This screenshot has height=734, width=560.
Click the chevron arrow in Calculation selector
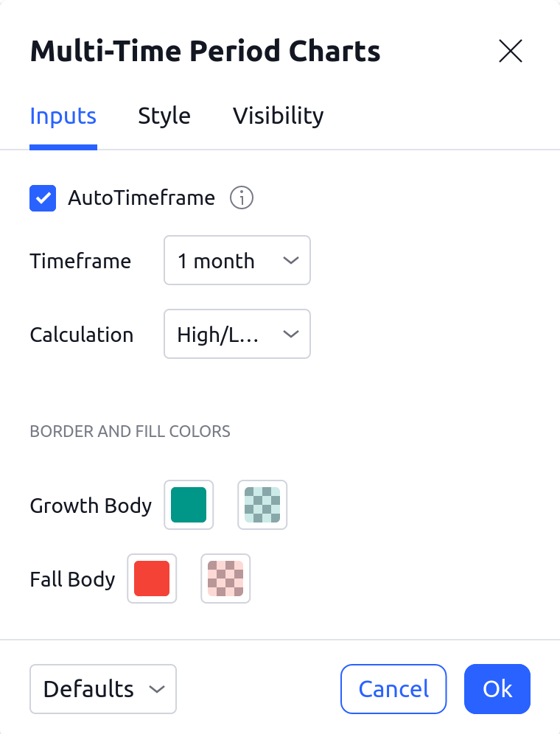[291, 334]
